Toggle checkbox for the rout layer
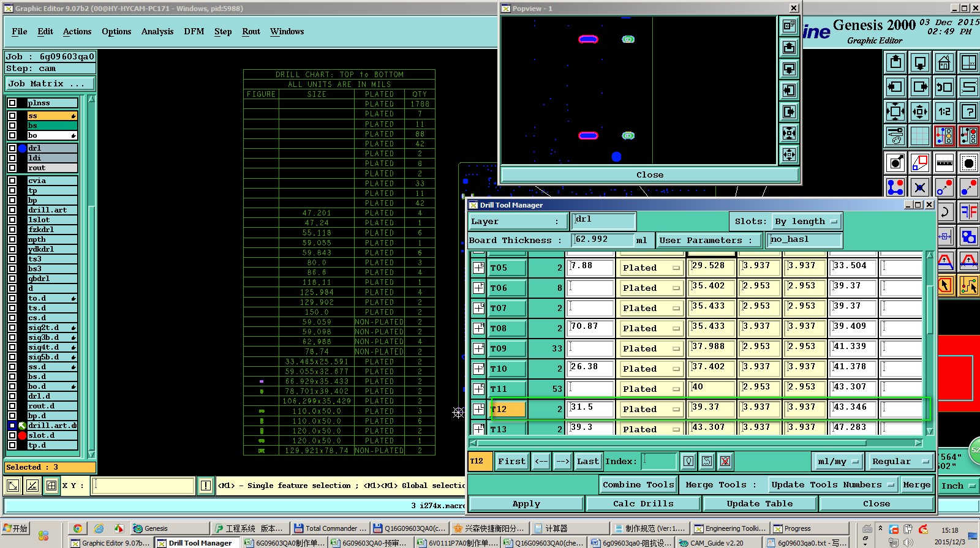Screen dimensions: 980x548 [x=12, y=168]
